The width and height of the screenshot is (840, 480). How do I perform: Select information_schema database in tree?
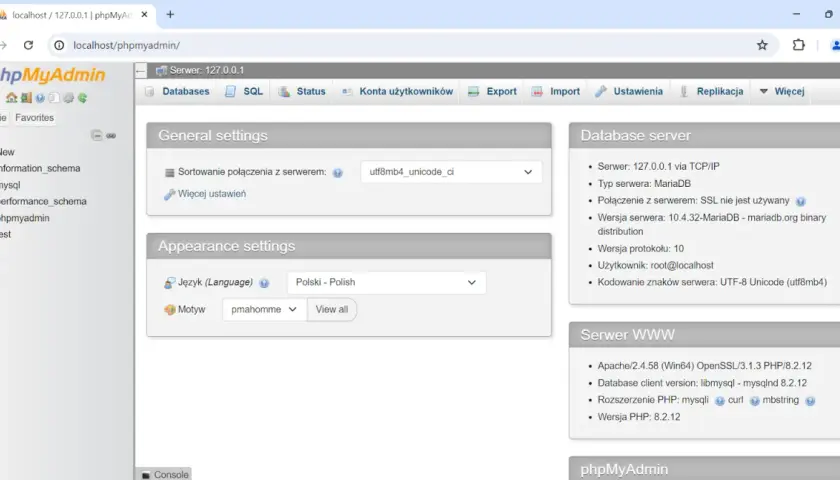pyautogui.click(x=40, y=168)
